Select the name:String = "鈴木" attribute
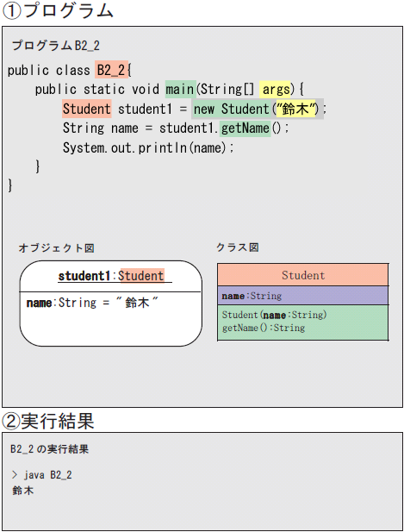404x532 pixels. [x=92, y=303]
